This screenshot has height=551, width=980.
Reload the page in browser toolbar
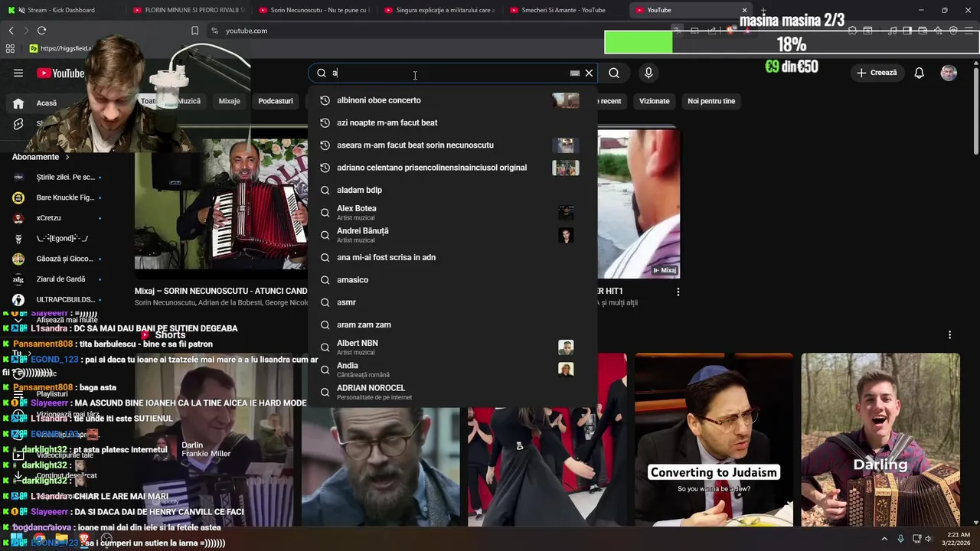click(41, 31)
